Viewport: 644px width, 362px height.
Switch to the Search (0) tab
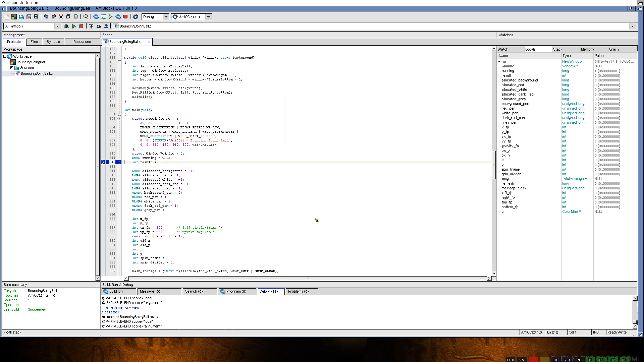pos(200,292)
